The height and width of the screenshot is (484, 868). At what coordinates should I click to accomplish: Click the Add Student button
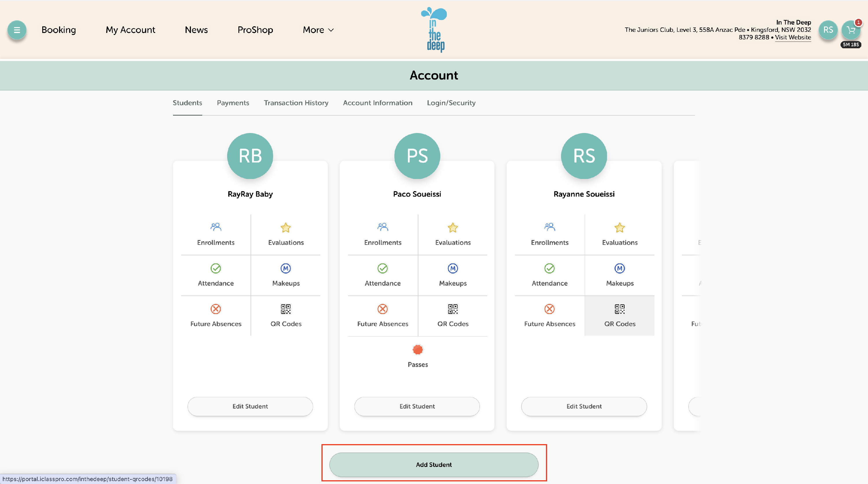tap(434, 464)
